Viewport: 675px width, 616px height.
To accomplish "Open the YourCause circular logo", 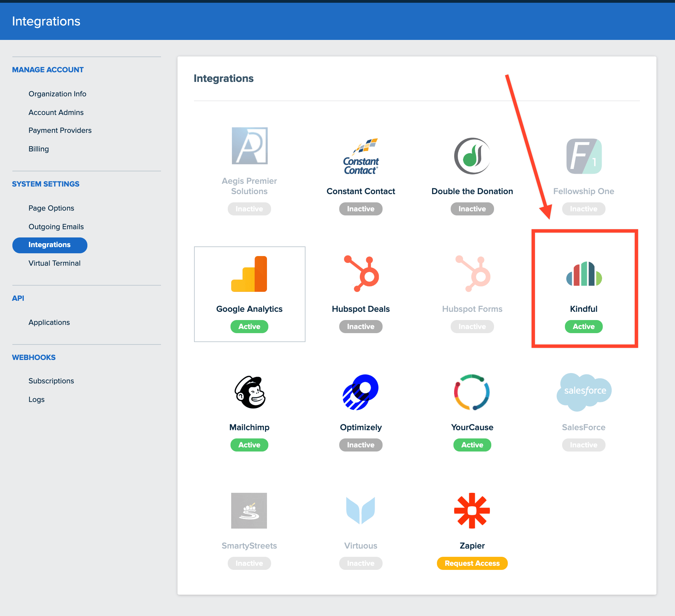I will pyautogui.click(x=472, y=392).
